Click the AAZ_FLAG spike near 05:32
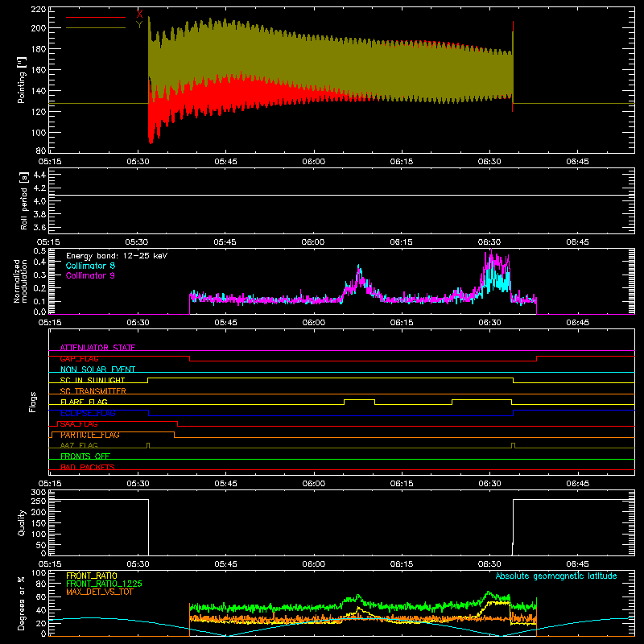This screenshot has width=644, height=644. click(148, 445)
